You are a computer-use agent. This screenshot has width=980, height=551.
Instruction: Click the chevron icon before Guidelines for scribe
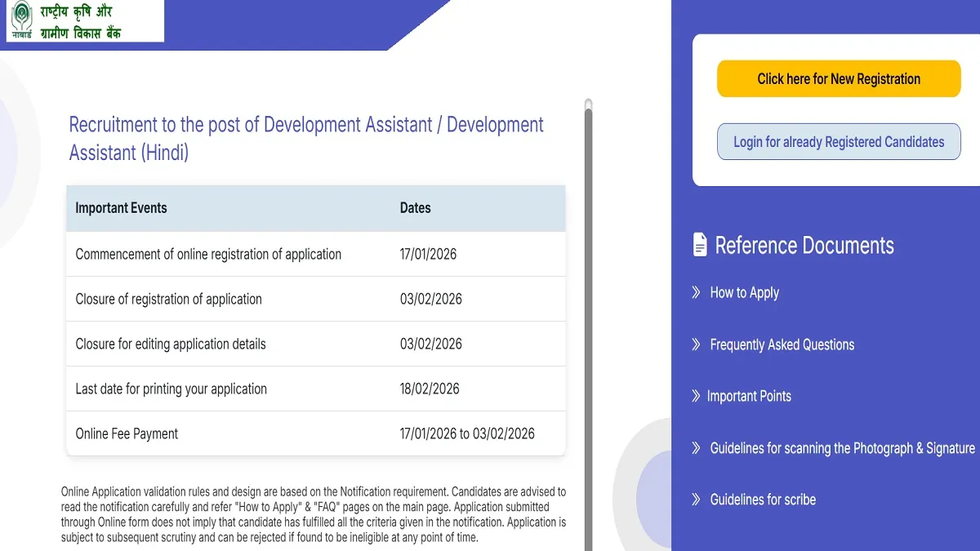(x=696, y=500)
